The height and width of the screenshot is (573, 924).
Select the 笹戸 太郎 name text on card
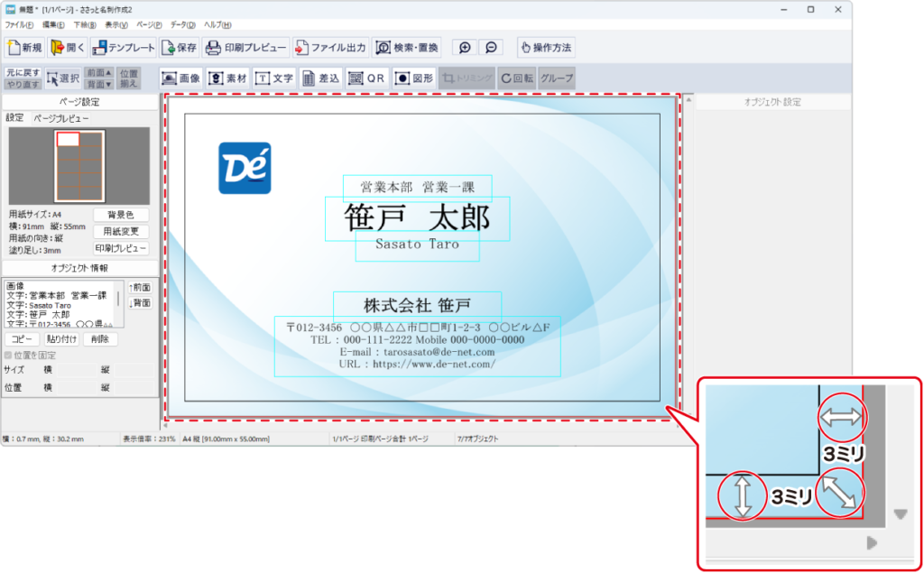click(417, 218)
